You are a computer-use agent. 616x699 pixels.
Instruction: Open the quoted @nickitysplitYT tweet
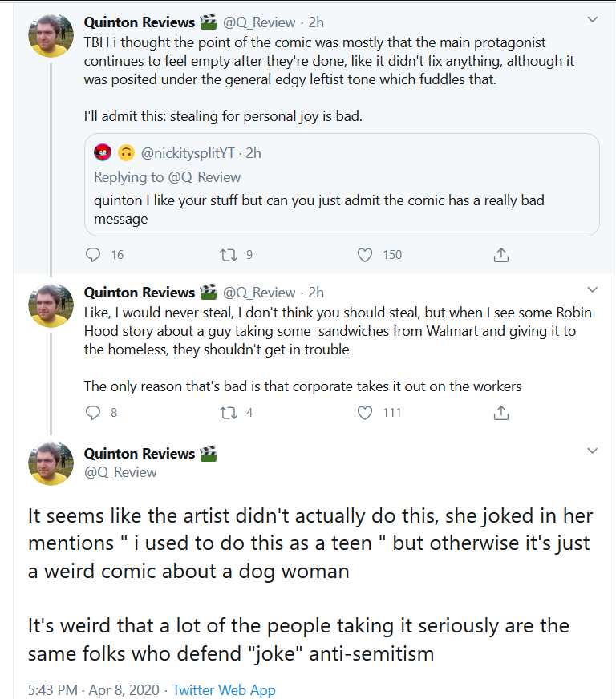coord(342,185)
